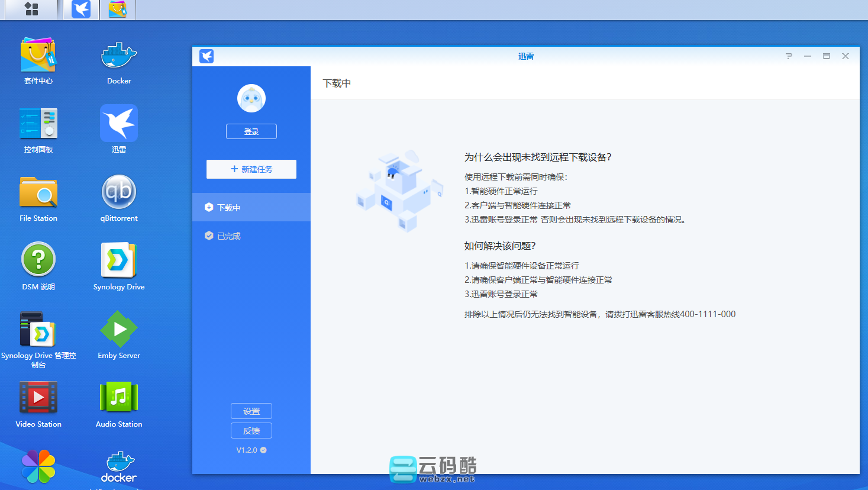The height and width of the screenshot is (490, 868).
Task: Launch Video Station from desktop
Action: point(38,398)
